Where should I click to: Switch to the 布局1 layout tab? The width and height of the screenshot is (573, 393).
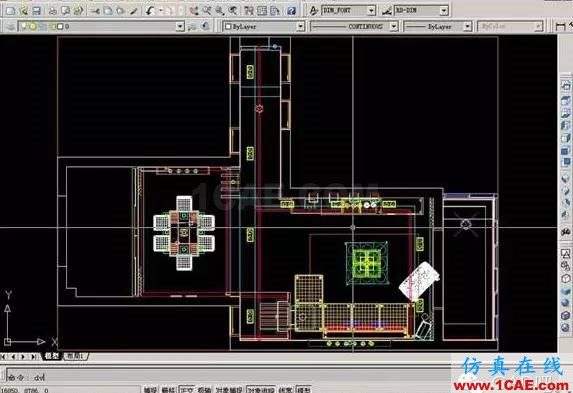[76, 356]
